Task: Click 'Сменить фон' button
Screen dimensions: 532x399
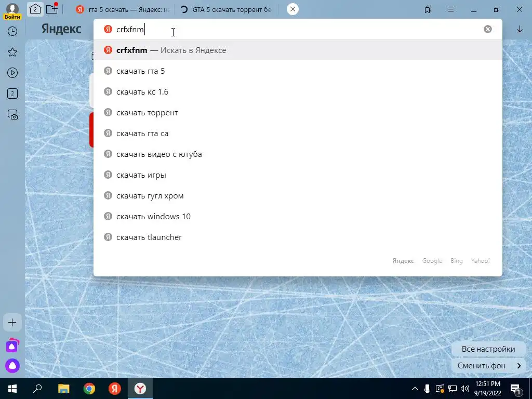Action: tap(482, 366)
